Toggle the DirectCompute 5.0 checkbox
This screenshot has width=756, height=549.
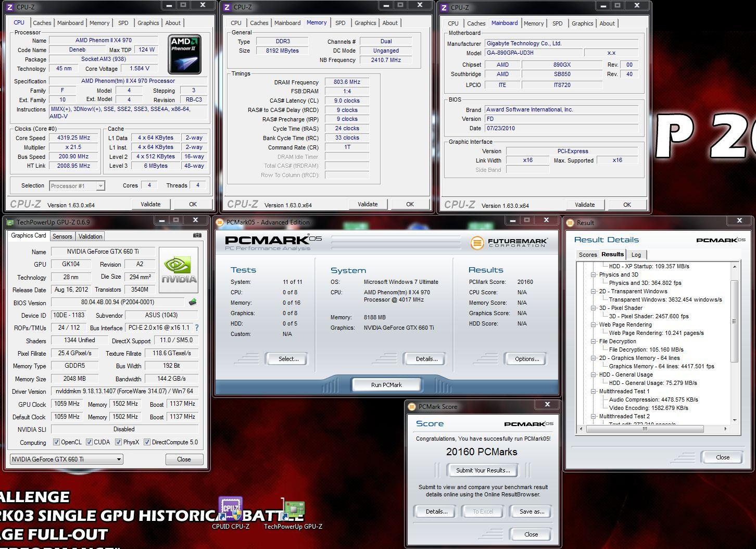147,442
